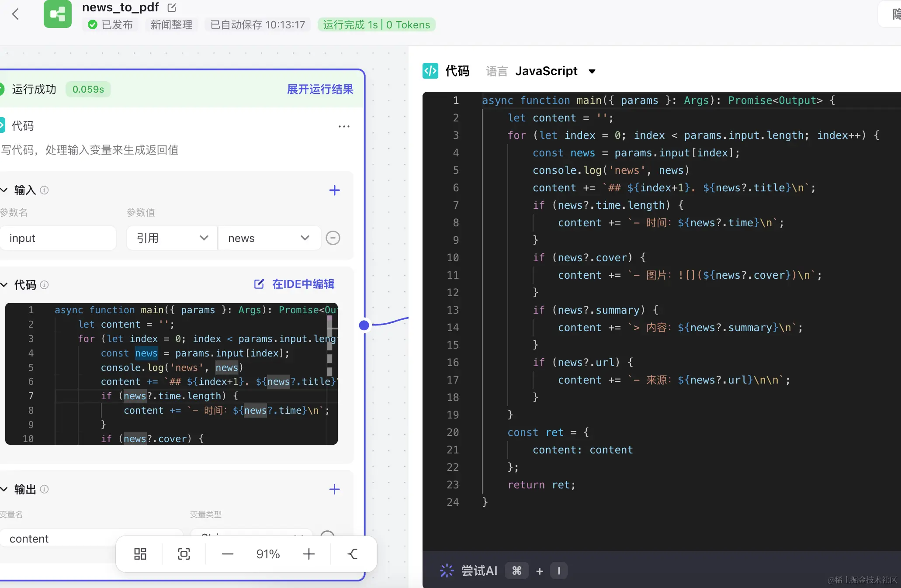The height and width of the screenshot is (588, 901).
Task: Click 展开运行结果 link
Action: click(320, 89)
